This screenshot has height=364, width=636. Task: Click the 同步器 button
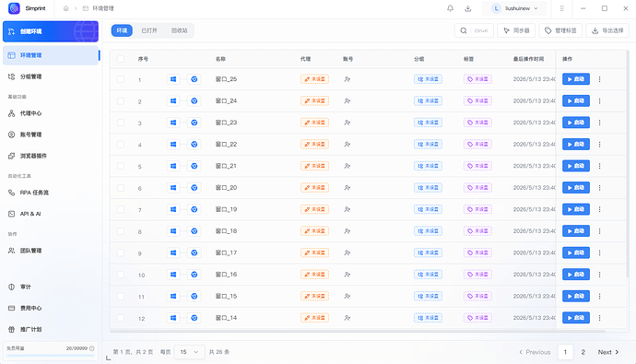pyautogui.click(x=516, y=30)
